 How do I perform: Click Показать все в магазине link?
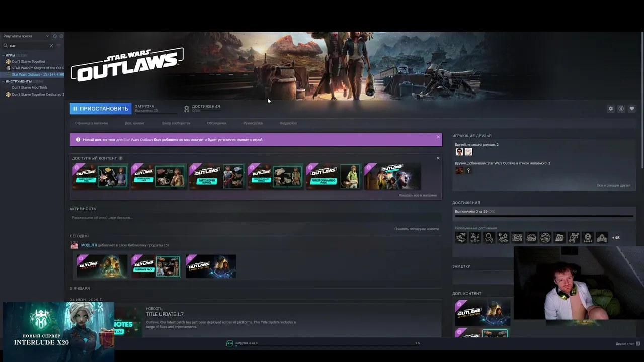(418, 195)
